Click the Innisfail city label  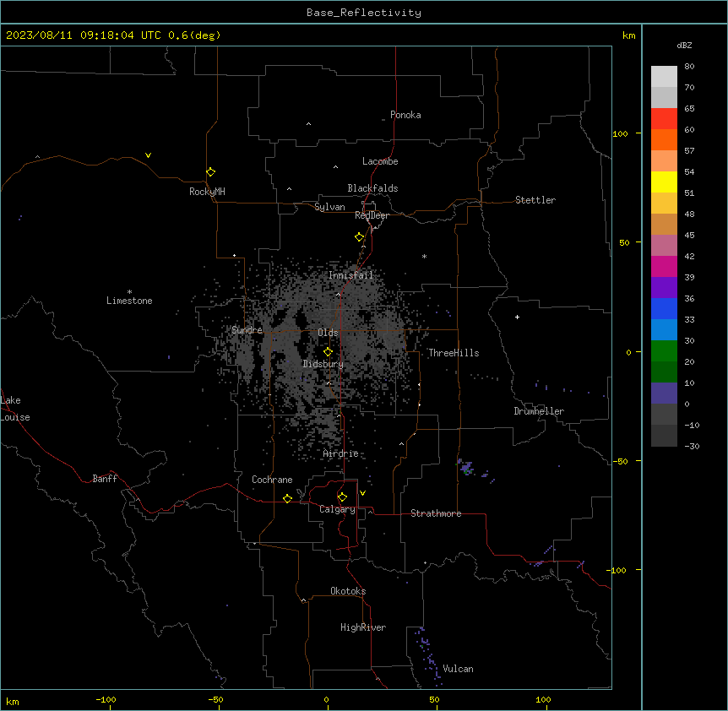pyautogui.click(x=350, y=275)
